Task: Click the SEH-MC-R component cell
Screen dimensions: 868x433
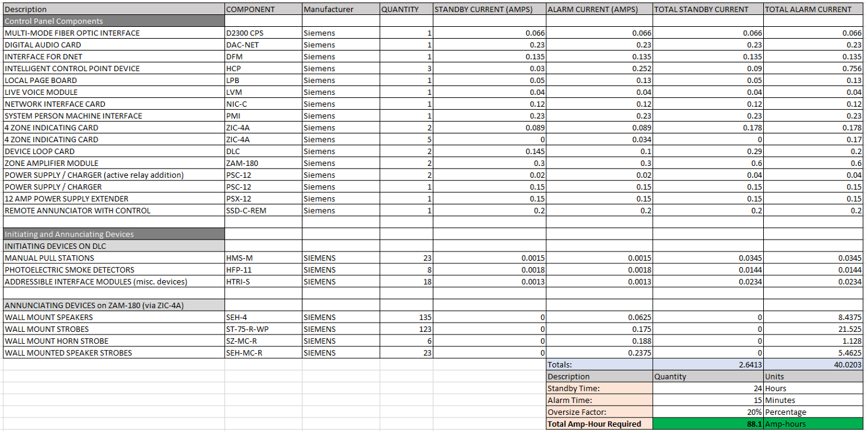Action: point(262,353)
